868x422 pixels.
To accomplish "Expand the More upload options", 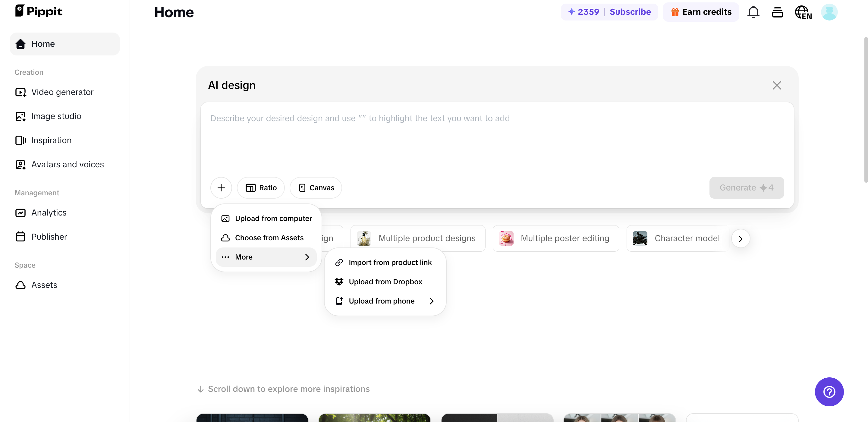I will 266,257.
